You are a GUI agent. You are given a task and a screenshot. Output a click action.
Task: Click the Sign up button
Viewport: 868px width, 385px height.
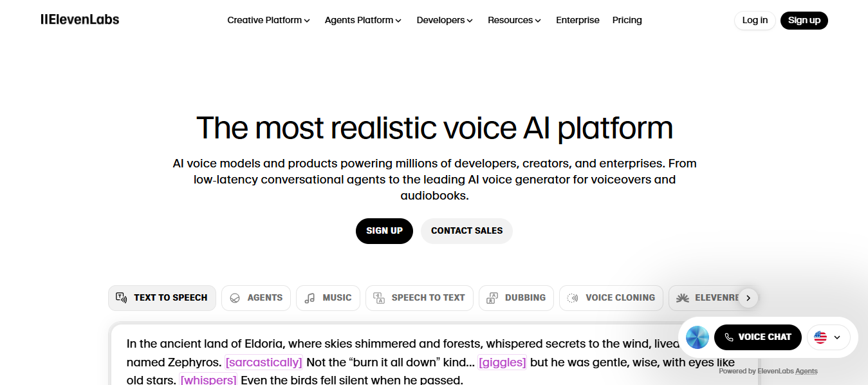click(x=804, y=20)
